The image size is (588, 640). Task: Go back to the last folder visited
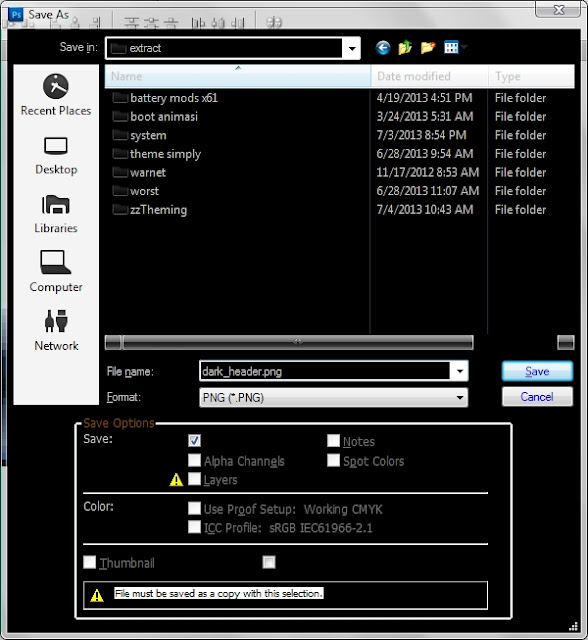tap(383, 48)
